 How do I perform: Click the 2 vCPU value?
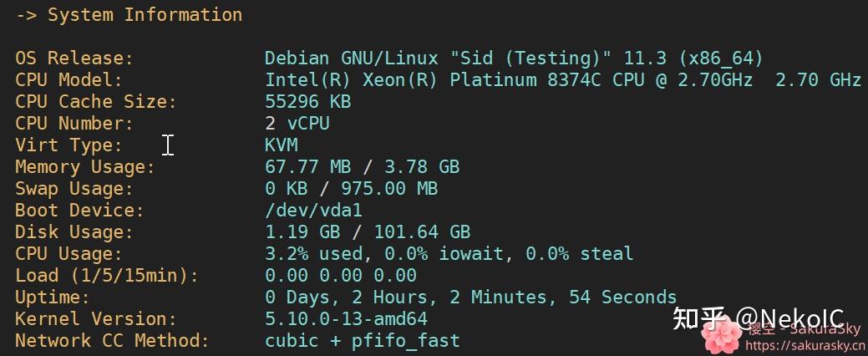pos(297,124)
